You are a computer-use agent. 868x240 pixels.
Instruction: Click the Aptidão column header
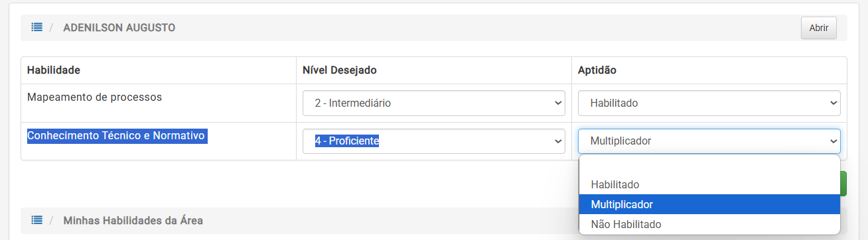(x=597, y=70)
